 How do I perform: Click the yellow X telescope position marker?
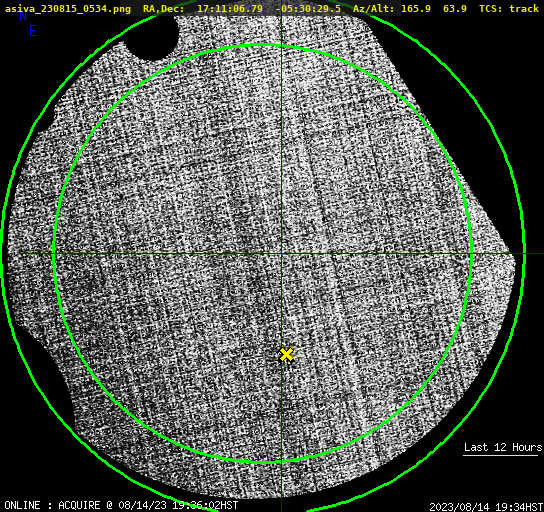(x=286, y=355)
